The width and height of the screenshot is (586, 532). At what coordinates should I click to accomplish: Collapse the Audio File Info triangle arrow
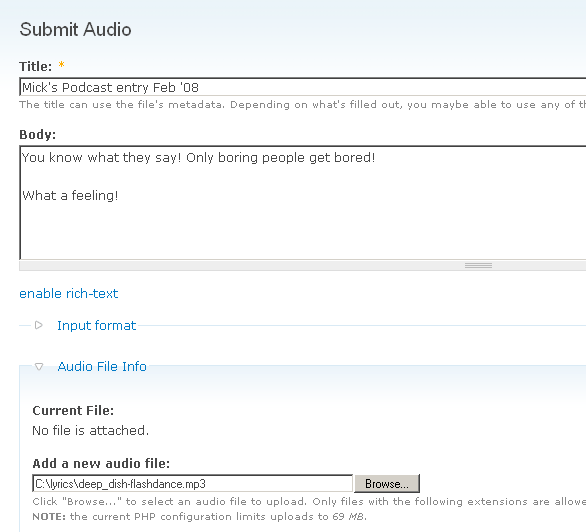tap(39, 366)
